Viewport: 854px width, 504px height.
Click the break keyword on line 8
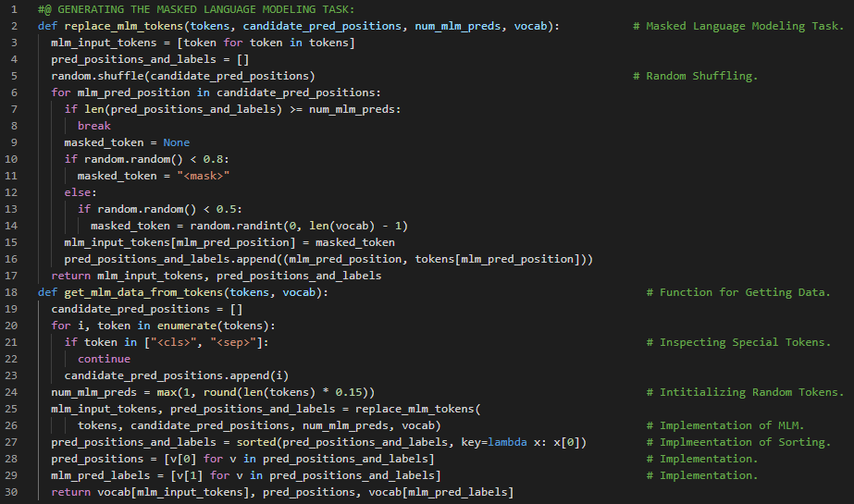(x=93, y=125)
